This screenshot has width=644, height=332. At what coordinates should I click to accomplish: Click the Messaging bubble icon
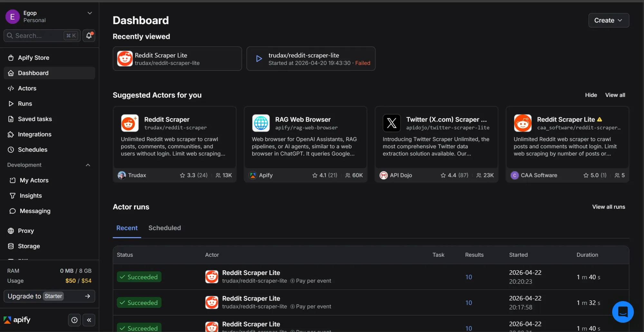tap(13, 211)
